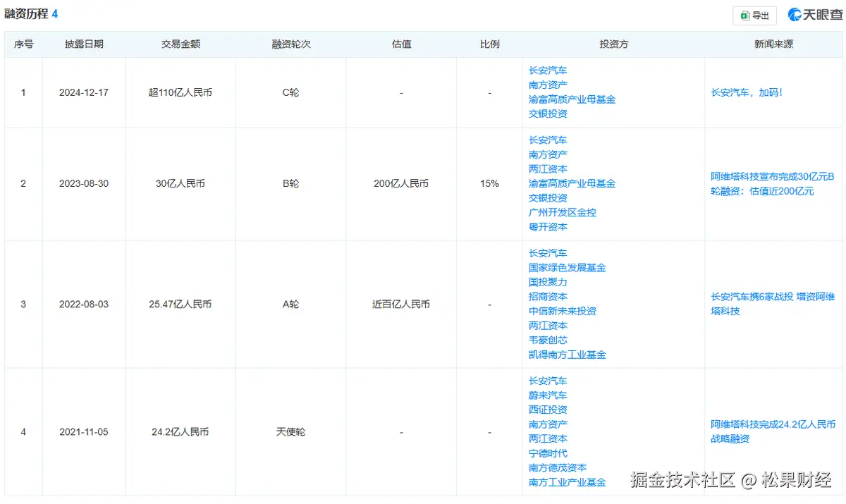Viewport: 846px width, 504px height.
Task: Open the 凯得南方工业基金 investor link
Action: [x=568, y=355]
